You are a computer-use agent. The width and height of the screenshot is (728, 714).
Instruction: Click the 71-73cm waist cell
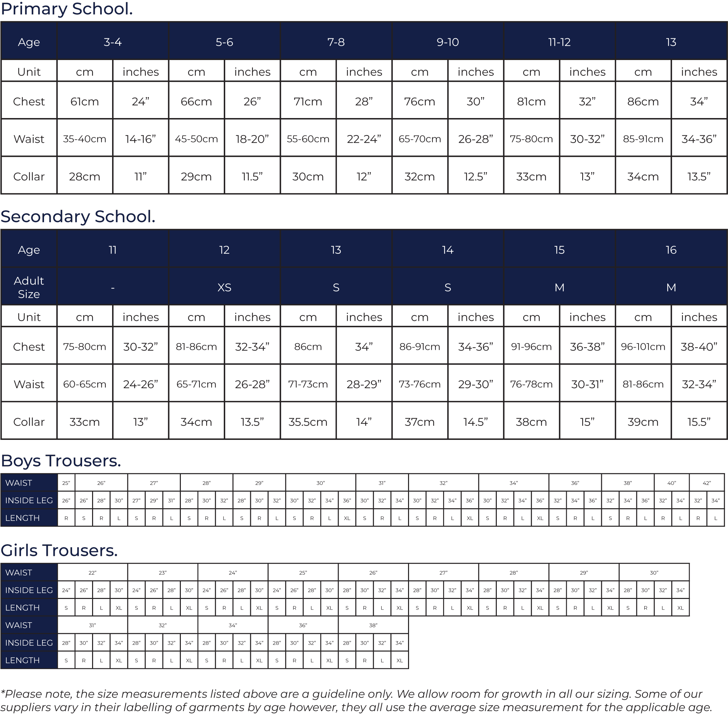tap(308, 384)
